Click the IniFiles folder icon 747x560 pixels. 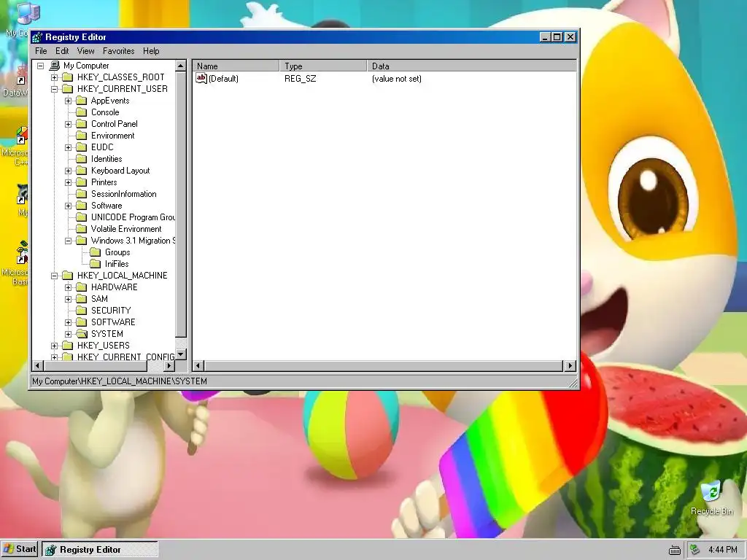[x=96, y=264]
